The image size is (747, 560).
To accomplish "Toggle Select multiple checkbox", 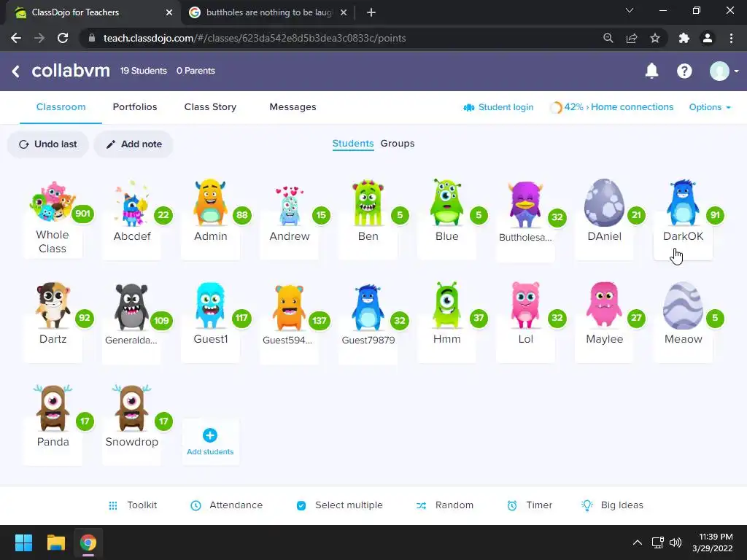I will [x=301, y=506].
